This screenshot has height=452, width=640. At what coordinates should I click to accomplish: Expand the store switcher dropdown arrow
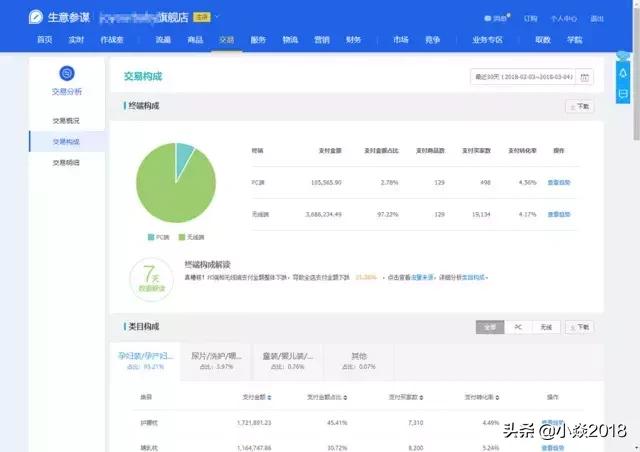coord(218,17)
